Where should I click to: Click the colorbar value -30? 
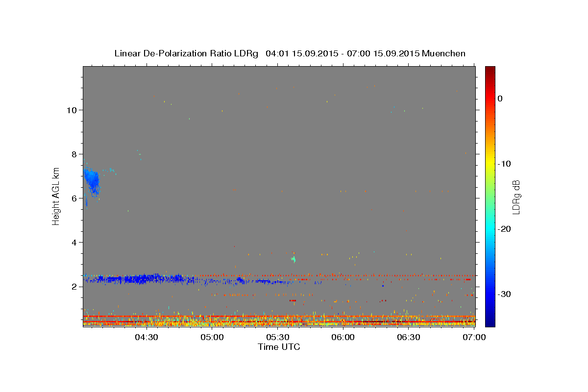504,294
